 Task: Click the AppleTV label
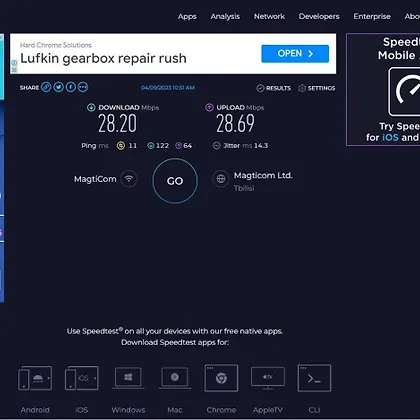coord(268,410)
